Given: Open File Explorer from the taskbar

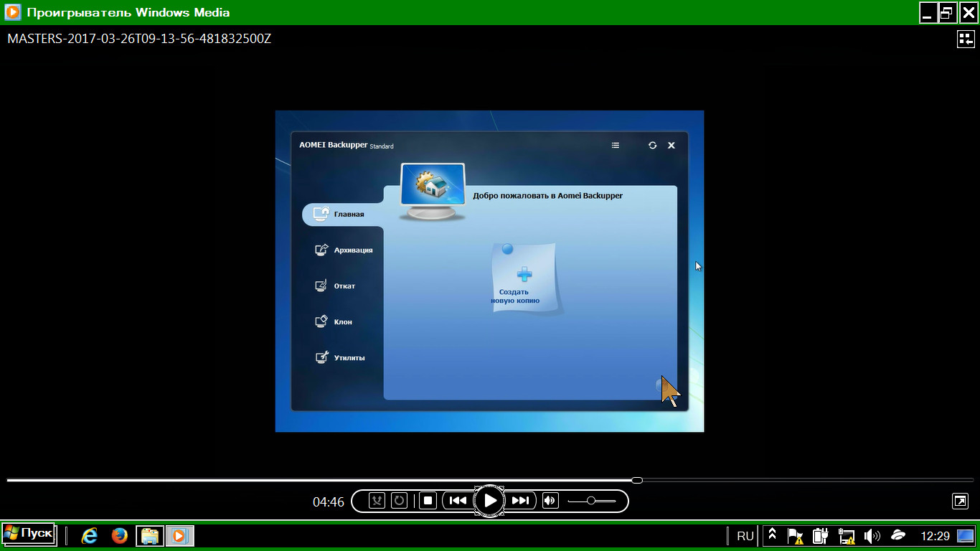Looking at the screenshot, I should pyautogui.click(x=150, y=535).
